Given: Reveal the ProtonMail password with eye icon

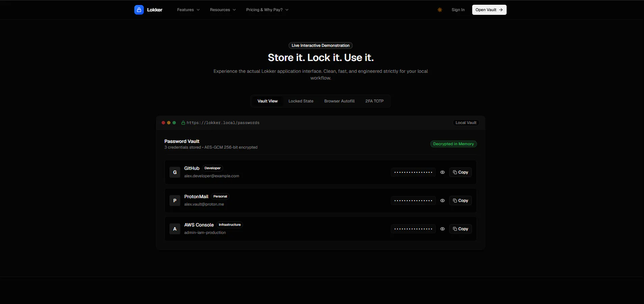Looking at the screenshot, I should click(x=442, y=201).
